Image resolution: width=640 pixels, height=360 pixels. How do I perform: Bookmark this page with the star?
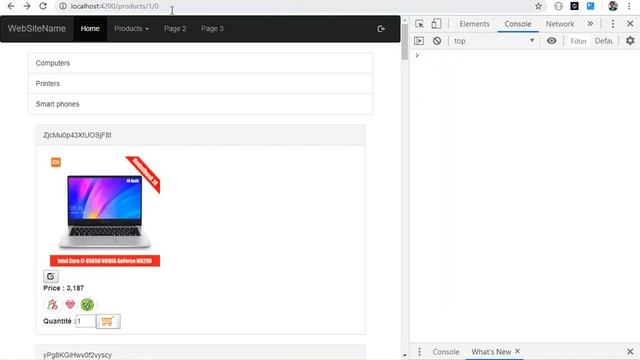click(538, 6)
